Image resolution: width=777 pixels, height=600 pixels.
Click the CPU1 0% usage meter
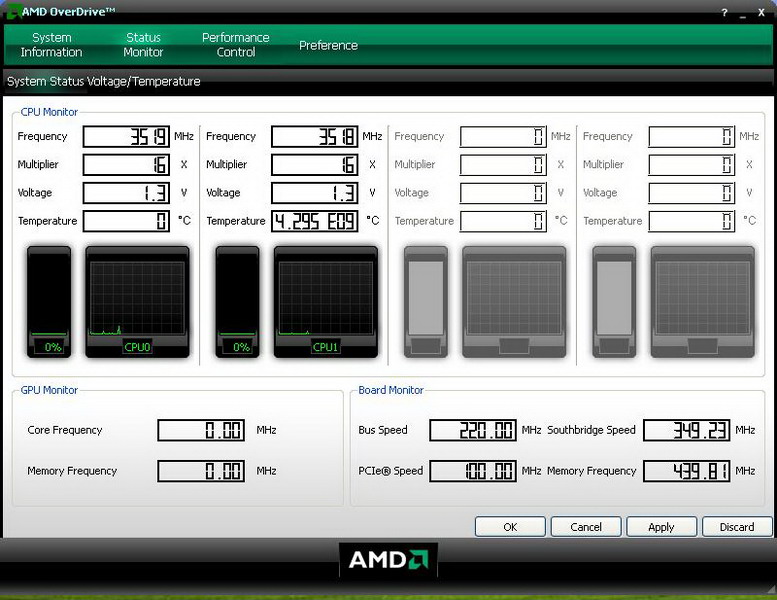coord(237,302)
